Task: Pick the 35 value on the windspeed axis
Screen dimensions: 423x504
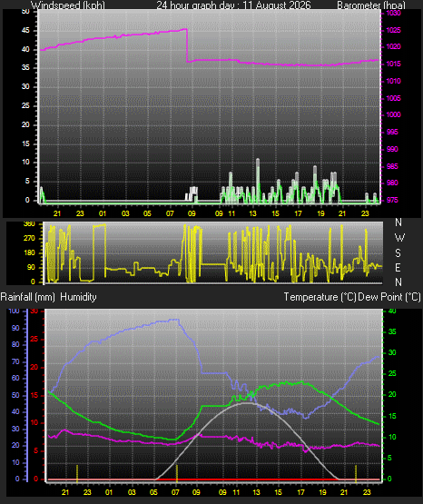Action: 25,67
